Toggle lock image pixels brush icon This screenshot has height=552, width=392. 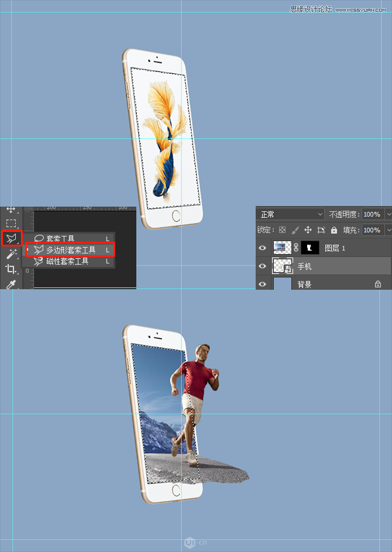pos(295,230)
